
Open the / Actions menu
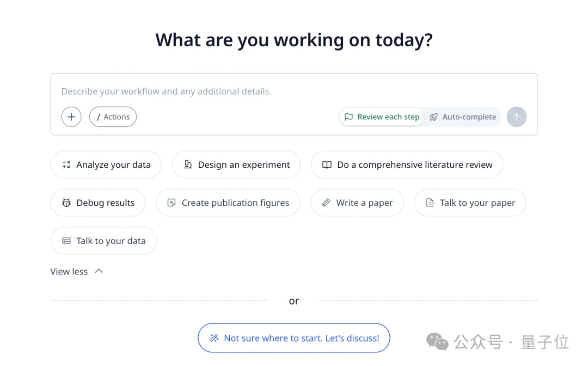(113, 117)
